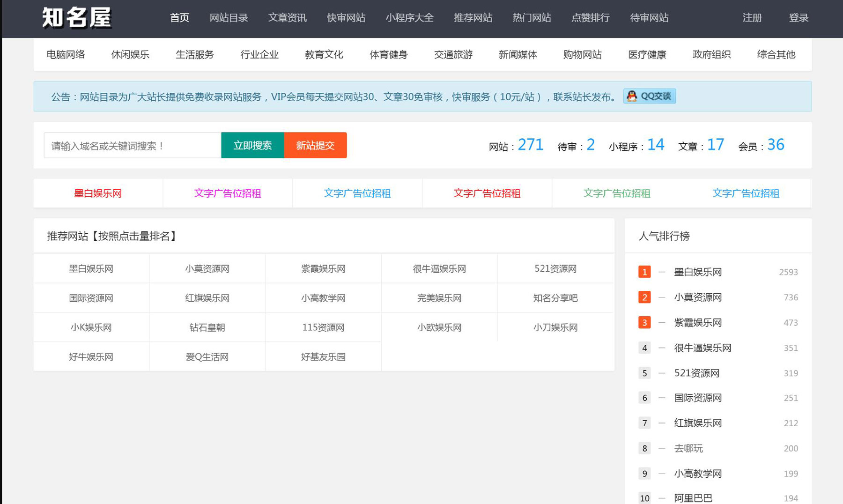Select the 首页 menu item

point(180,18)
